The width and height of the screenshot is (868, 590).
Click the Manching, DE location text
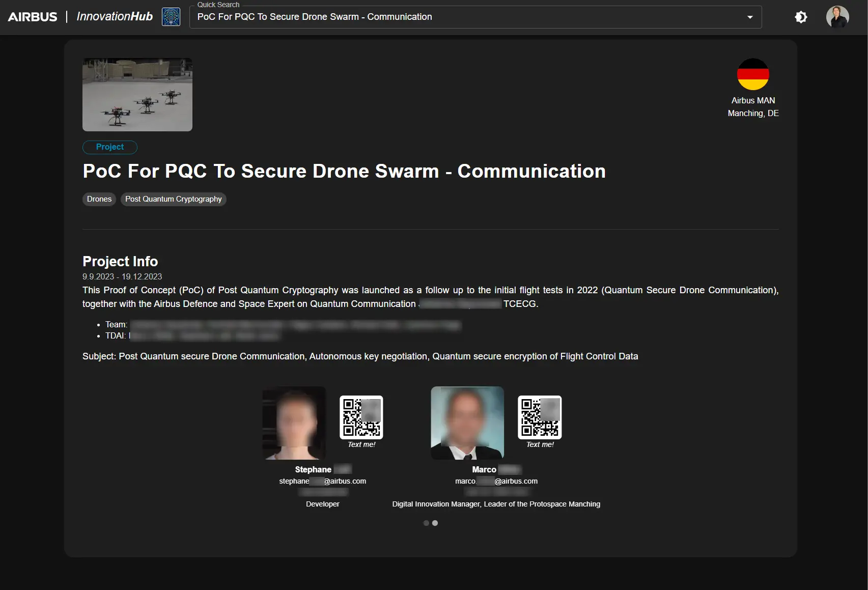click(753, 113)
